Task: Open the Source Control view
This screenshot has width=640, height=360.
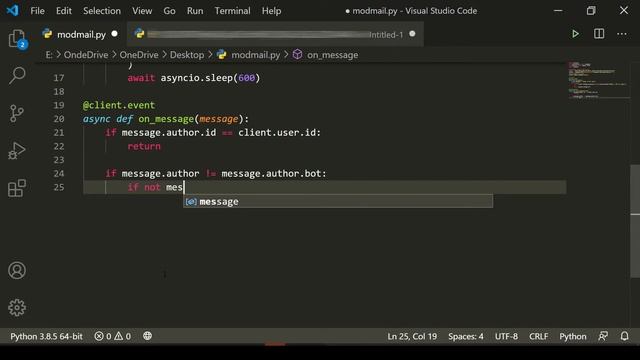Action: (x=17, y=113)
